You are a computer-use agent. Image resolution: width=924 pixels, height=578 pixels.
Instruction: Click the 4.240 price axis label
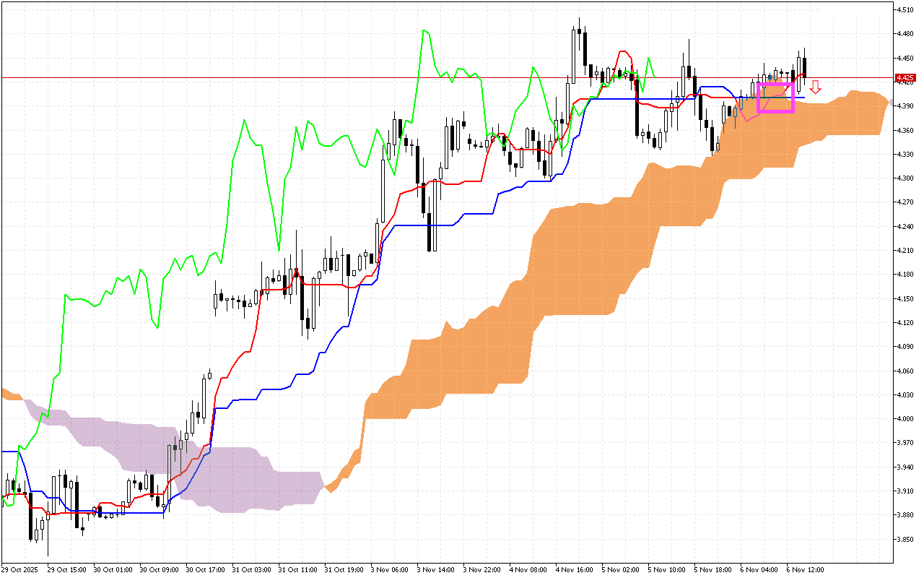coord(905,227)
